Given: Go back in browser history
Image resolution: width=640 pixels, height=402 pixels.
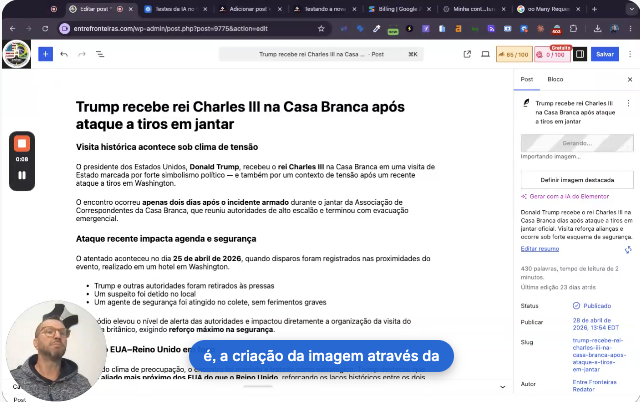Looking at the screenshot, I should (x=12, y=29).
